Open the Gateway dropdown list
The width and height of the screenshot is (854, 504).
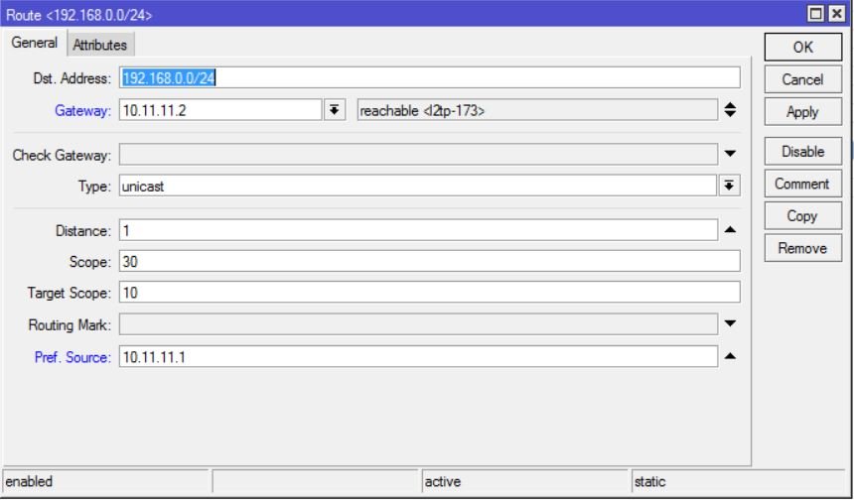click(x=335, y=110)
